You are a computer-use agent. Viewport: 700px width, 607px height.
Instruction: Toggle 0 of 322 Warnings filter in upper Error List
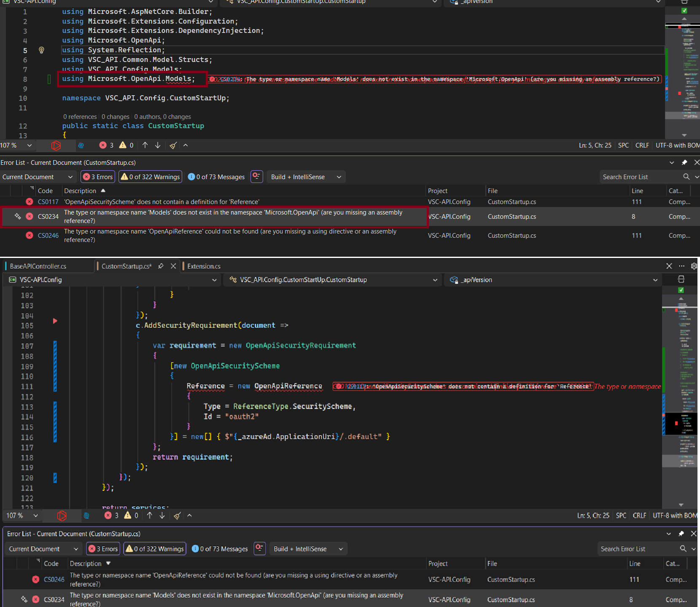(151, 177)
